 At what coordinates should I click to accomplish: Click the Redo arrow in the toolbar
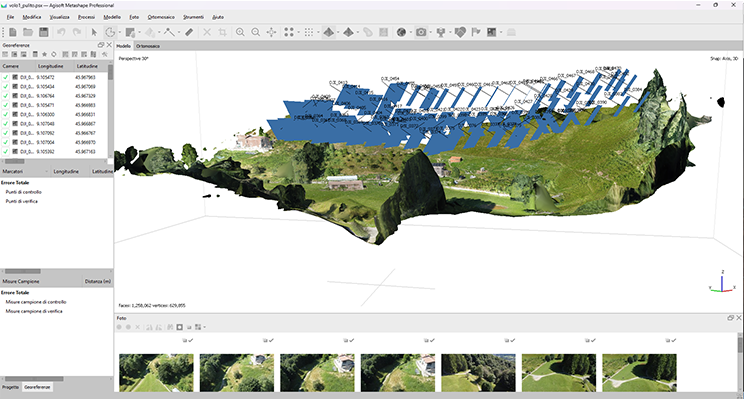(77, 32)
